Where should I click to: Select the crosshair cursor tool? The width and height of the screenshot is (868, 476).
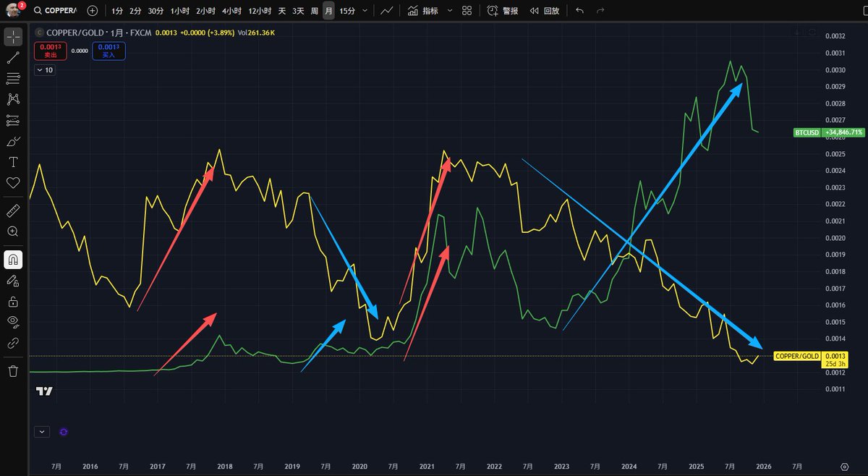[x=13, y=37]
